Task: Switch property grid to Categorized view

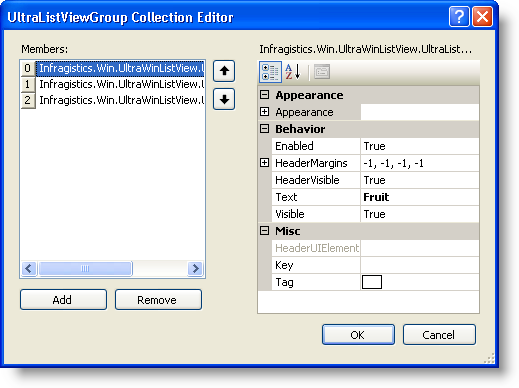Action: (270, 72)
